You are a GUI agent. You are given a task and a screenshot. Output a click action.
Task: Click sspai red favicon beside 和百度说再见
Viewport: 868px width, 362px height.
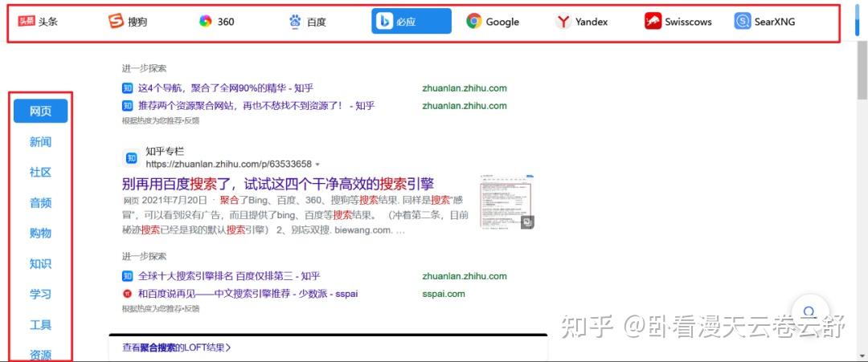coord(127,294)
